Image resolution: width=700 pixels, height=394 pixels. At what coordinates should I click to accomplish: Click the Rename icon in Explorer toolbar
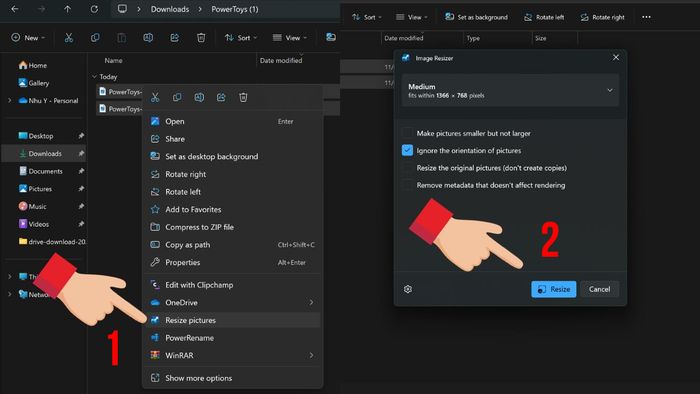click(x=148, y=38)
